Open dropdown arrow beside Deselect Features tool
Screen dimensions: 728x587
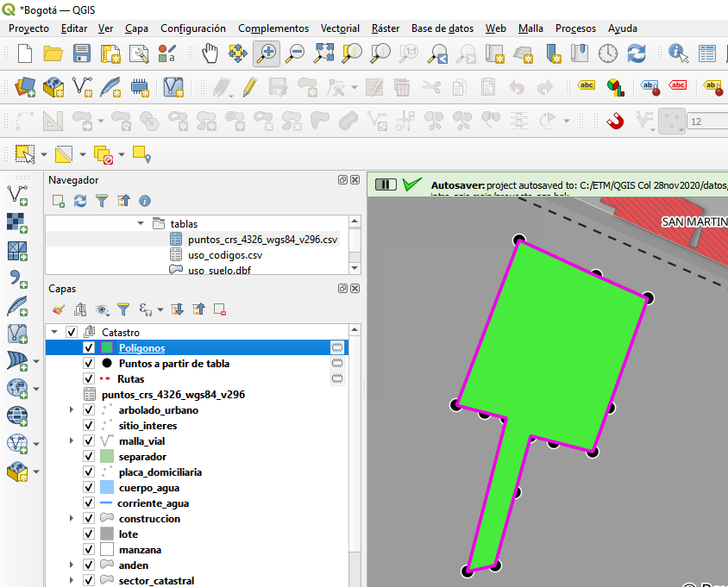pyautogui.click(x=122, y=154)
